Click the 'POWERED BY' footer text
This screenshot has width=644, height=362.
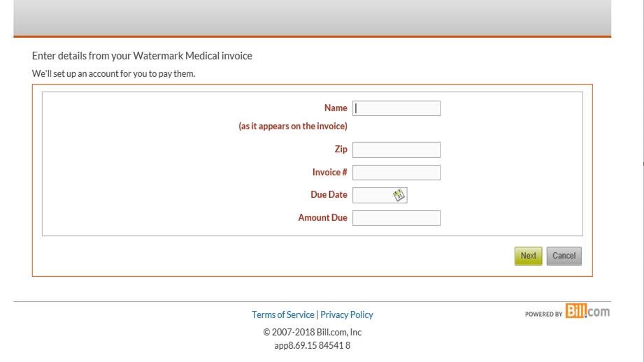543,314
